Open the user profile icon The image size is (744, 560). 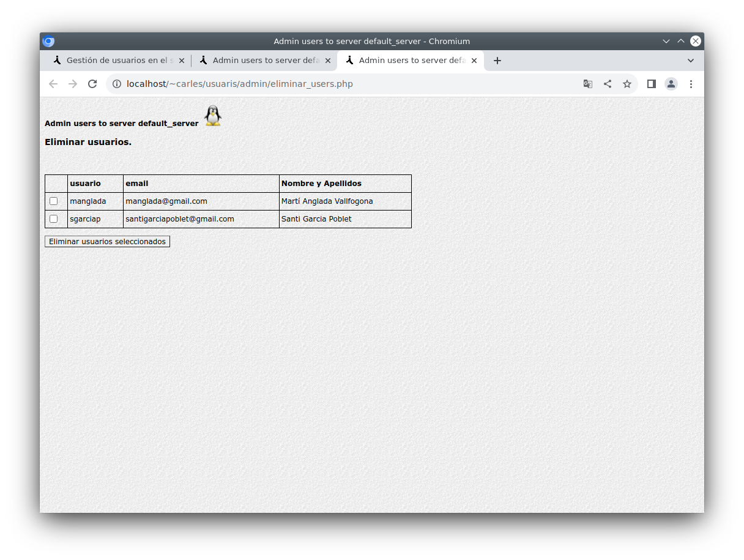(x=671, y=84)
